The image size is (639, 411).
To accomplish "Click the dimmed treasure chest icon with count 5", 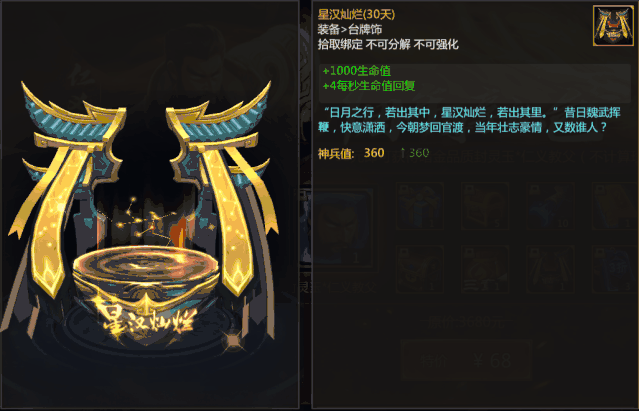I will [485, 206].
